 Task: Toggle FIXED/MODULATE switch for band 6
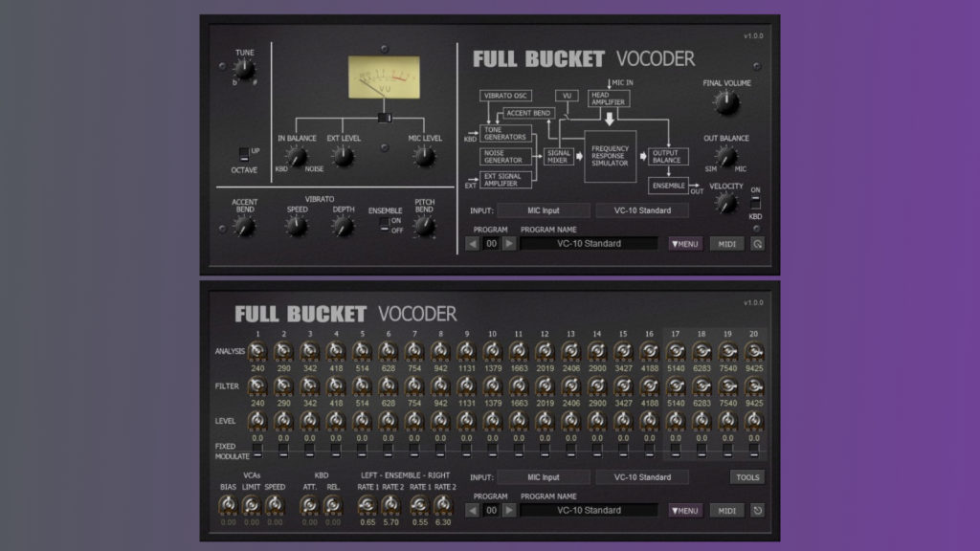[389, 452]
